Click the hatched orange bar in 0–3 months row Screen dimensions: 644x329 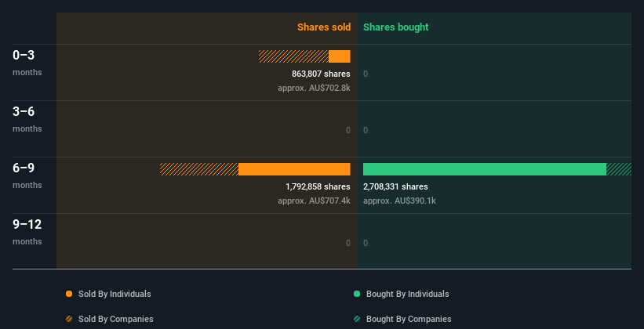pyautogui.click(x=293, y=56)
